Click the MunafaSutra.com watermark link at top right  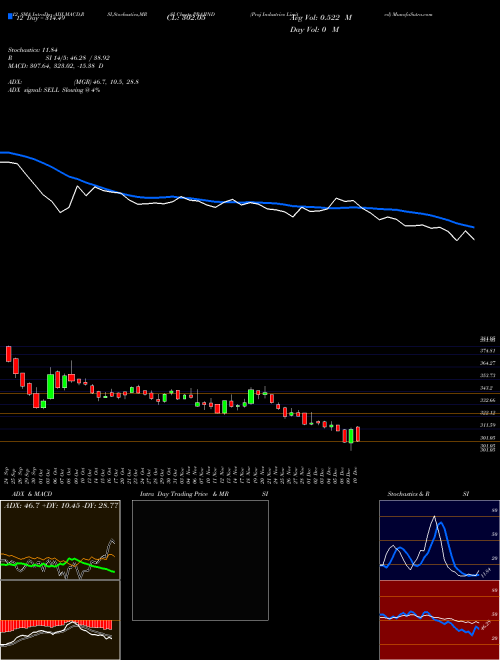click(x=408, y=14)
